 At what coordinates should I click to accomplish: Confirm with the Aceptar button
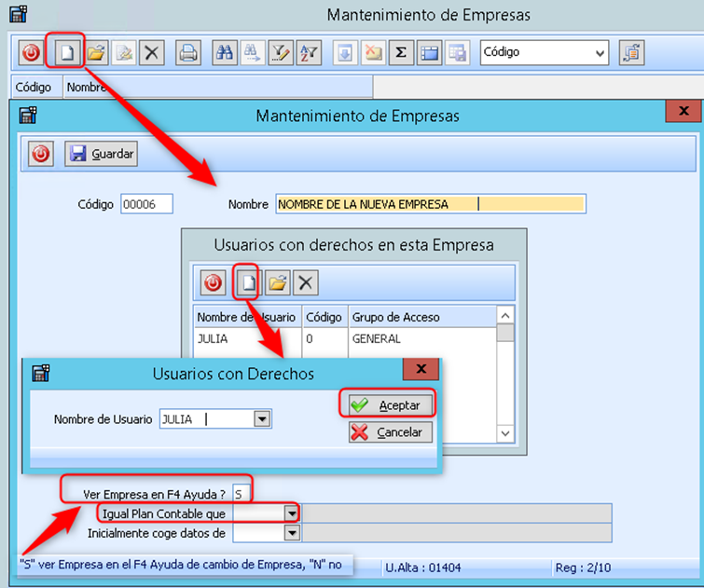pyautogui.click(x=386, y=404)
